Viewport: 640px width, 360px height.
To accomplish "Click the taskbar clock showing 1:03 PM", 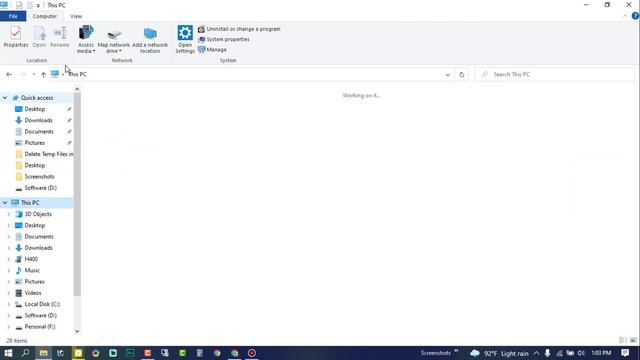I will (x=601, y=353).
